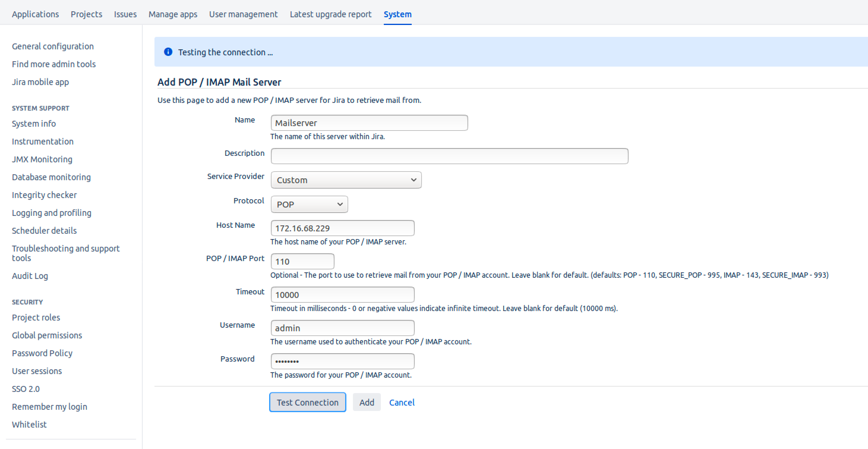Click the Add button
Image resolution: width=868 pixels, height=449 pixels.
click(x=367, y=402)
